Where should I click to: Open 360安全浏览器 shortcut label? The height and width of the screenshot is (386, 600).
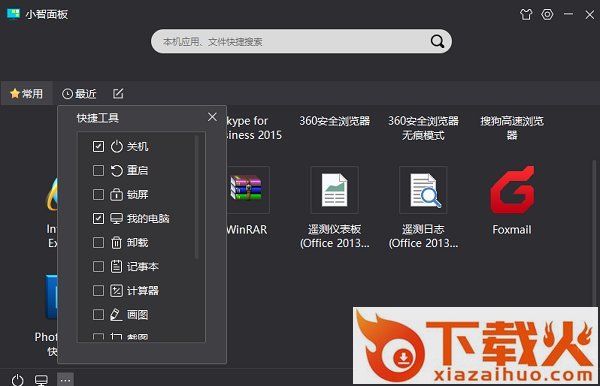[334, 121]
